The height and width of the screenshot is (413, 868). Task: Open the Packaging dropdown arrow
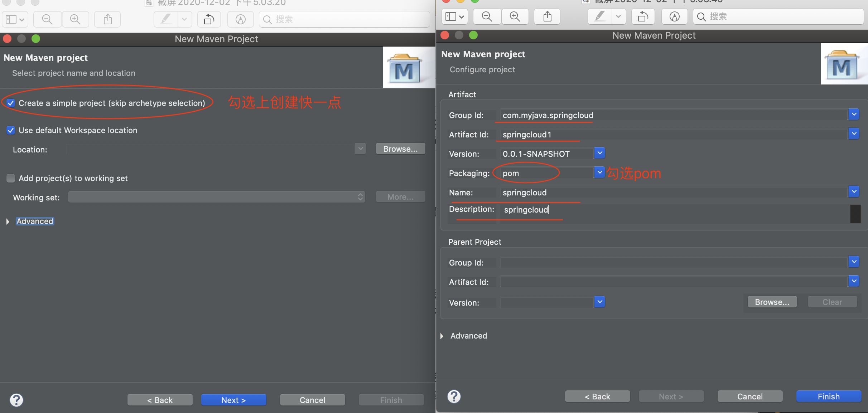[x=599, y=173]
